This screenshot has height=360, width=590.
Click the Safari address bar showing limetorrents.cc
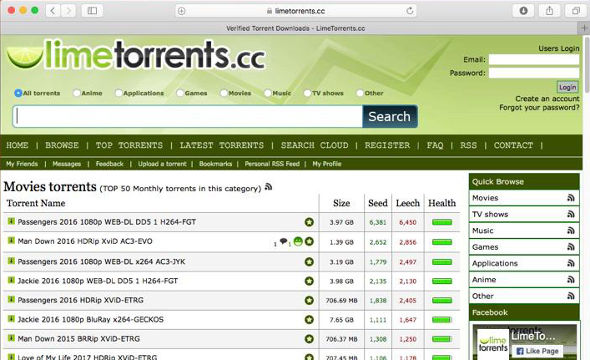[x=296, y=11]
